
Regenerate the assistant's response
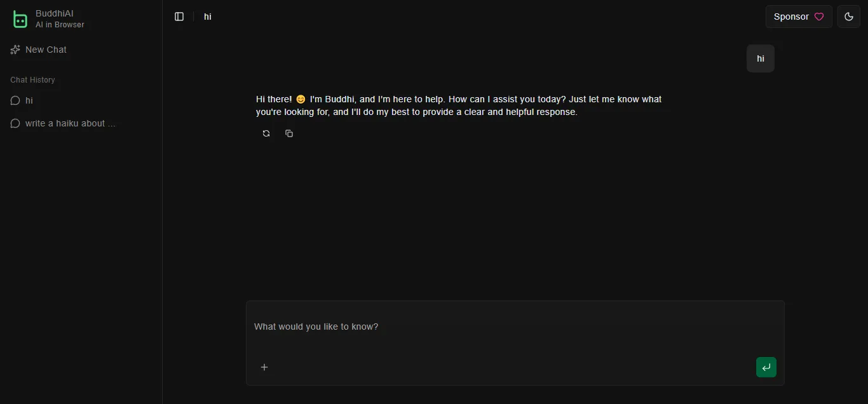click(x=266, y=133)
